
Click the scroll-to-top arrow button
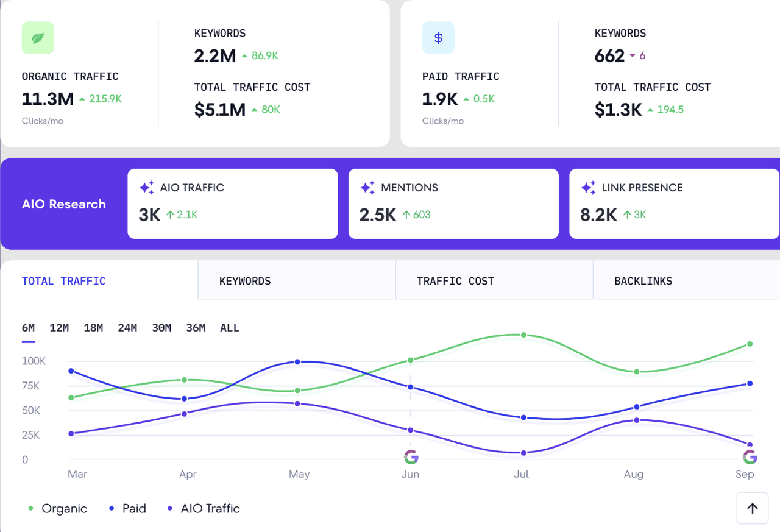pos(753,508)
